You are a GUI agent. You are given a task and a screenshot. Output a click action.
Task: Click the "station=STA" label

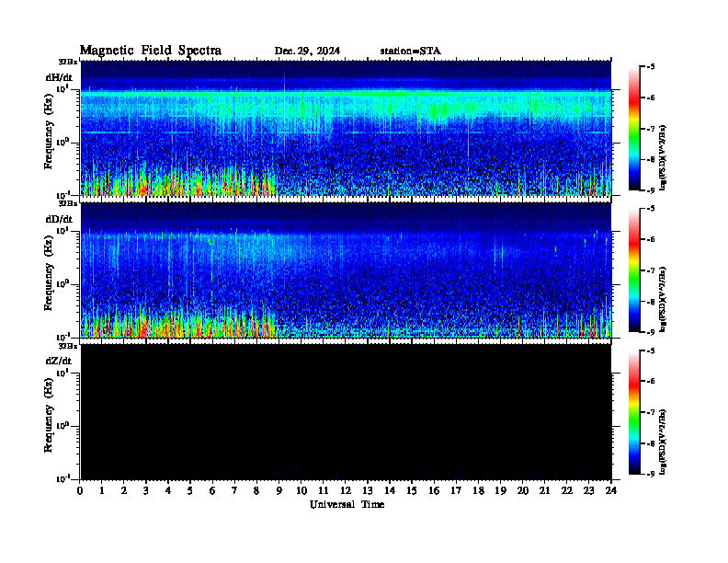click(x=411, y=52)
